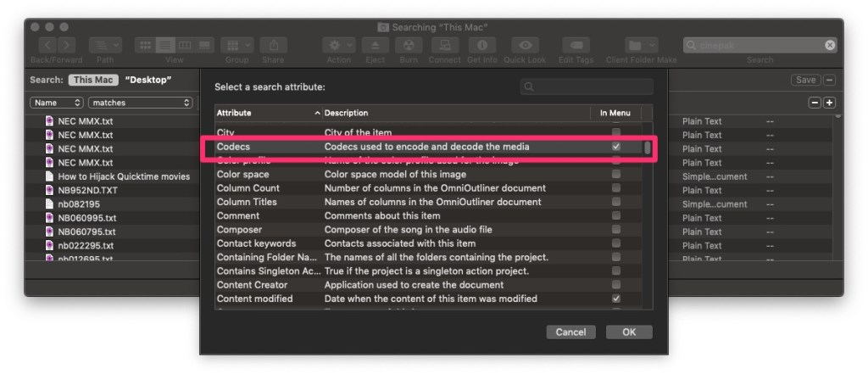Uncheck In Menu for Content modified
868x374 pixels.
616,299
